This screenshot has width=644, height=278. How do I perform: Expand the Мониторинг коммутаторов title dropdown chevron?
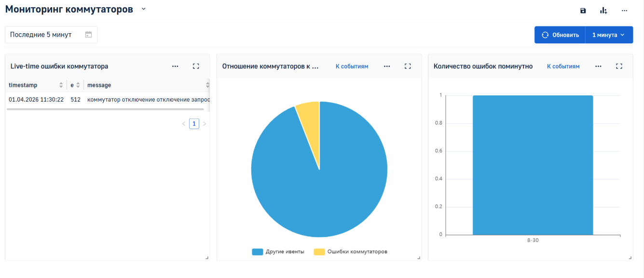[143, 9]
